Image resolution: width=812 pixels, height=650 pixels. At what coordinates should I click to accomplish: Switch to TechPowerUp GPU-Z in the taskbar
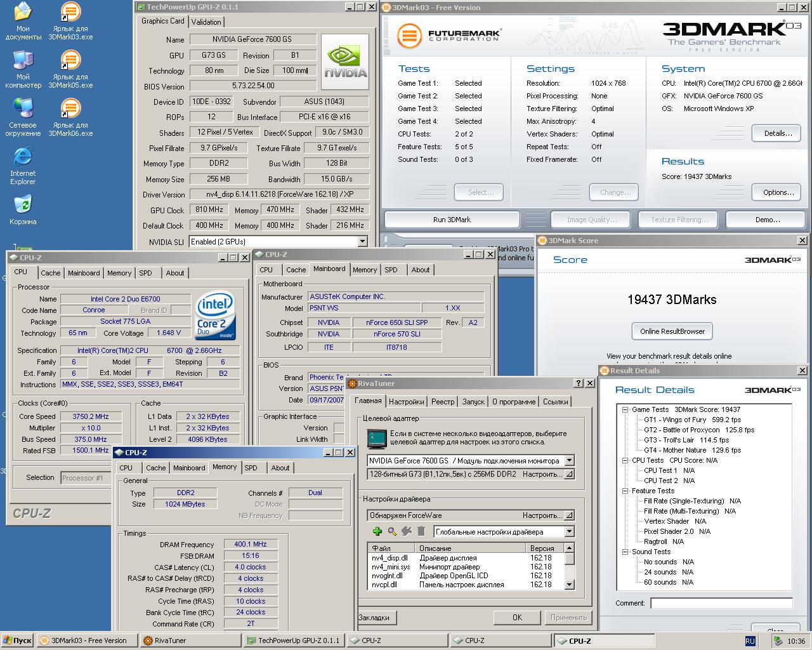(294, 640)
